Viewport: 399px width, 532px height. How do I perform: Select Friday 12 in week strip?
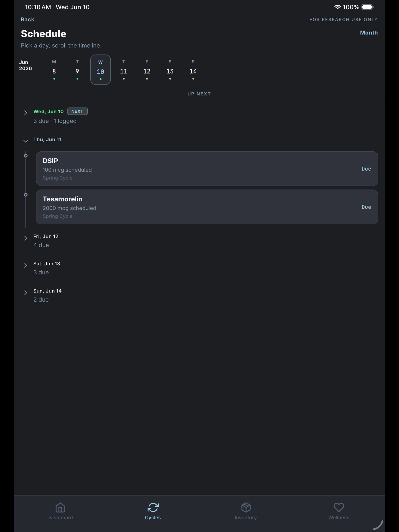(x=147, y=70)
